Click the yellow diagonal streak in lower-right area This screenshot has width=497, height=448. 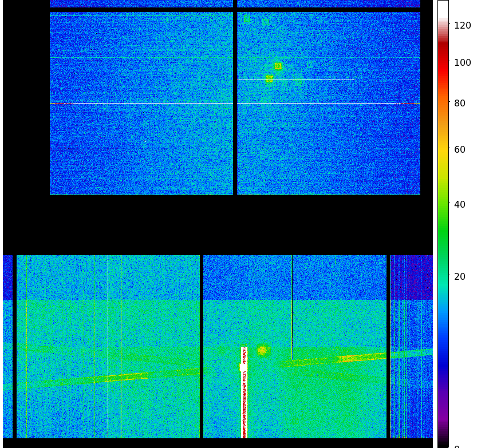coord(361,358)
